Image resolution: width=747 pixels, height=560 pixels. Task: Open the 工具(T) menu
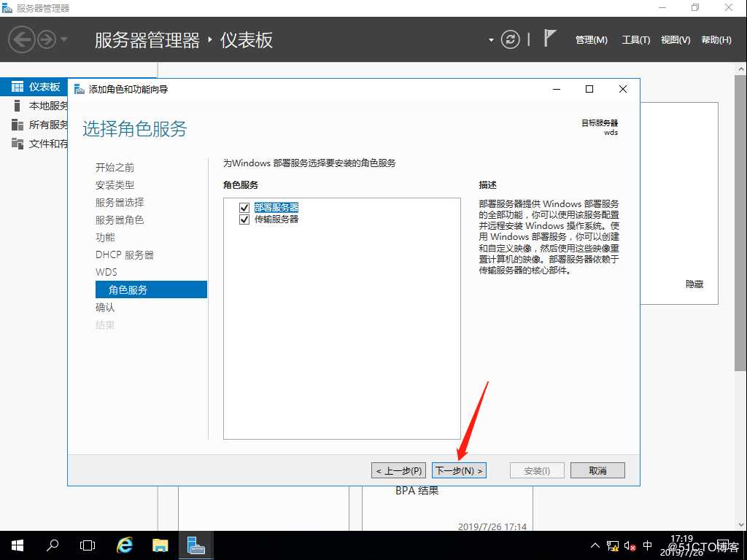[x=635, y=40]
